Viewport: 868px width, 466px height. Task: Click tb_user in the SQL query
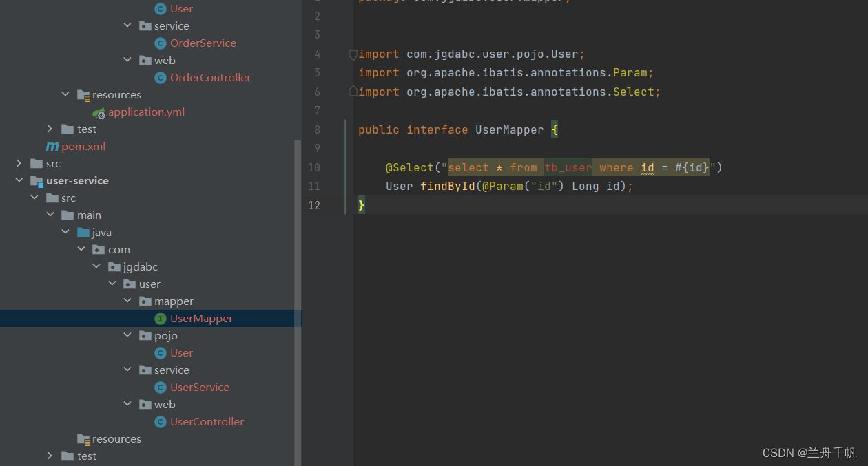coord(568,167)
